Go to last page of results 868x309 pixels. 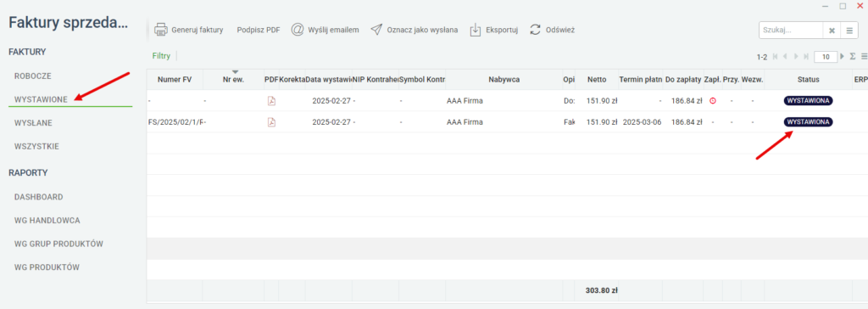tap(806, 57)
